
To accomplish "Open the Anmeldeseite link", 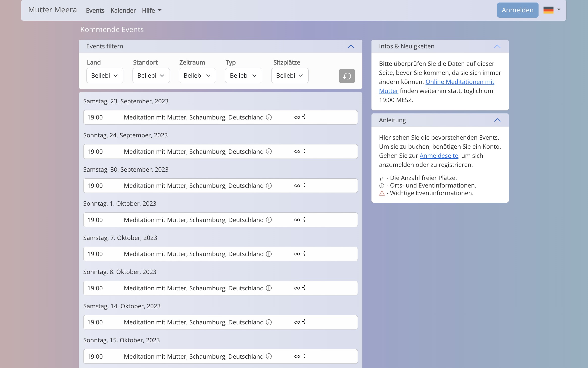I will (439, 156).
